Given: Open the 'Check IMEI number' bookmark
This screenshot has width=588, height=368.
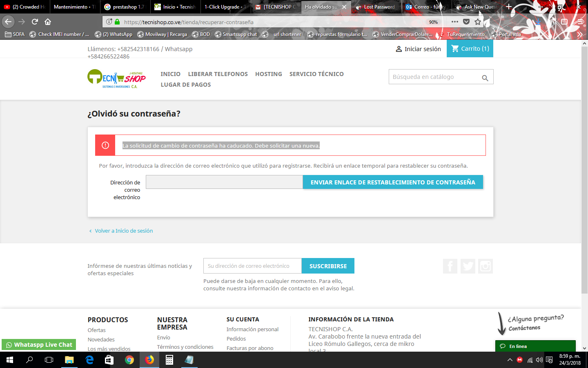Looking at the screenshot, I should (60, 34).
